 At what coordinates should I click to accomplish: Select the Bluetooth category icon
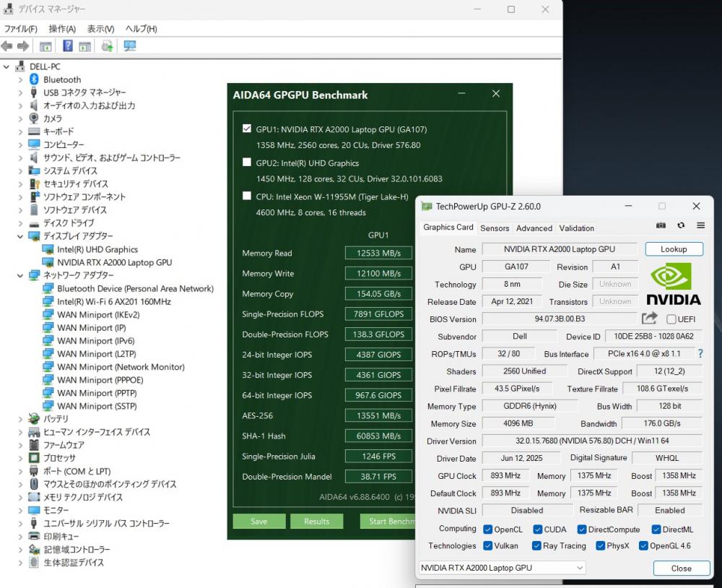click(x=34, y=79)
